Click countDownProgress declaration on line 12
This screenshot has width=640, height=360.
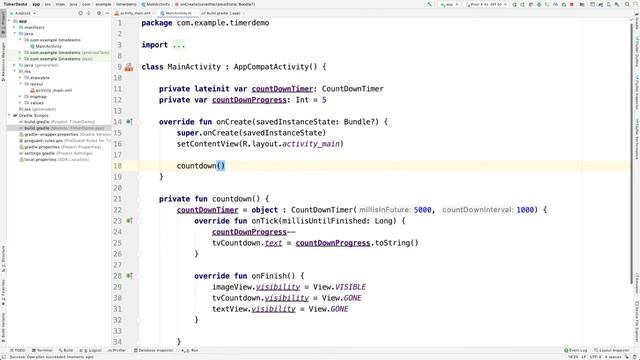tap(249, 100)
